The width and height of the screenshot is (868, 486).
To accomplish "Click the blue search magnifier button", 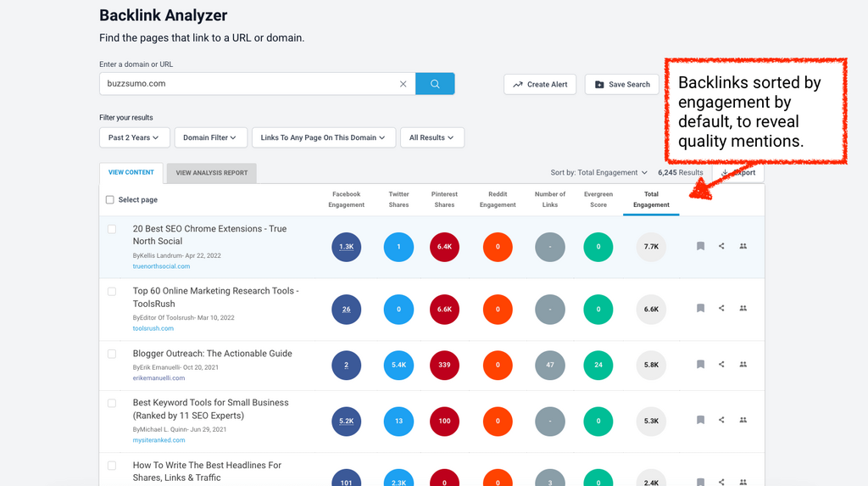I will click(x=435, y=84).
